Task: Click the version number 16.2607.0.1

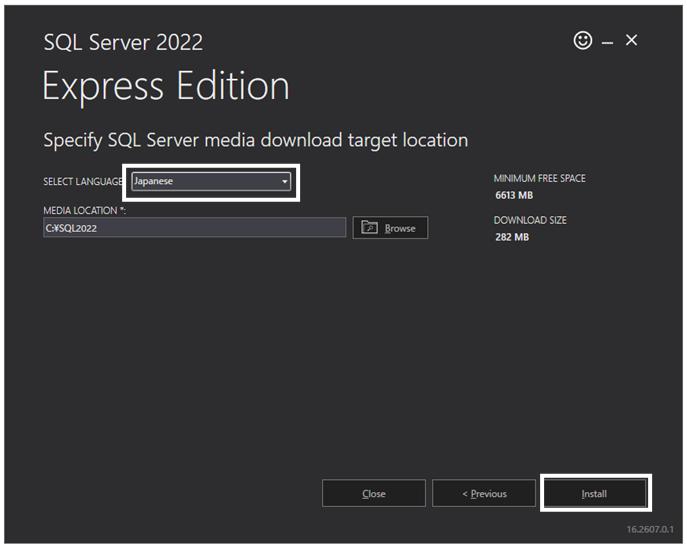Action: 650,529
